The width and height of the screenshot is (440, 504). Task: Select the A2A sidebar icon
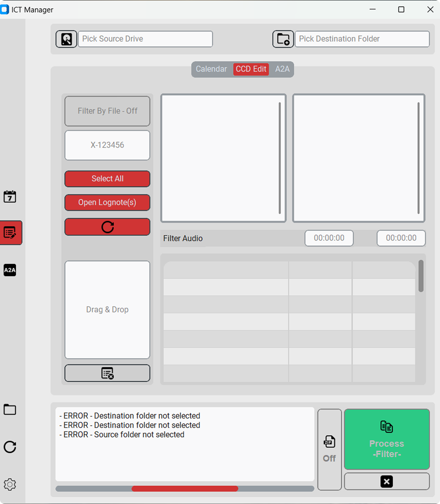tap(10, 270)
